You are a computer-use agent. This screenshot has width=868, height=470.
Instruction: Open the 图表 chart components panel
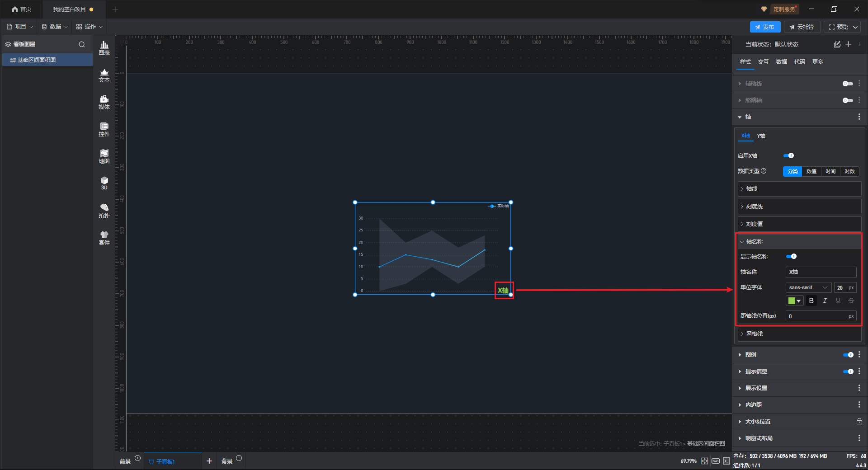coord(104,48)
